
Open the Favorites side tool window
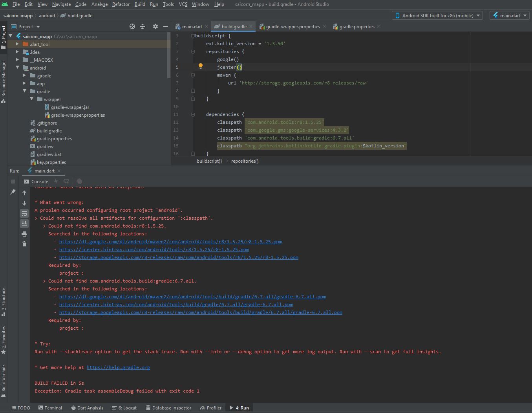coord(4,340)
